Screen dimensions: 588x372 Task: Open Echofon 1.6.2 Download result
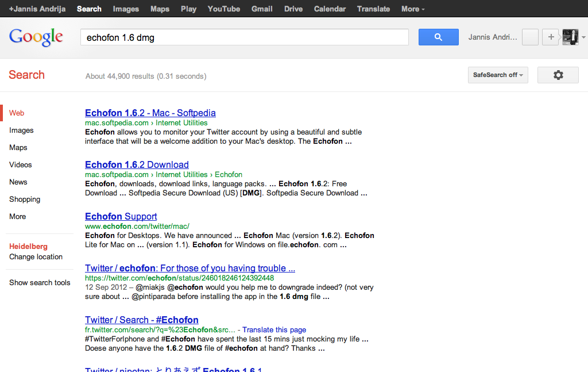[137, 165]
